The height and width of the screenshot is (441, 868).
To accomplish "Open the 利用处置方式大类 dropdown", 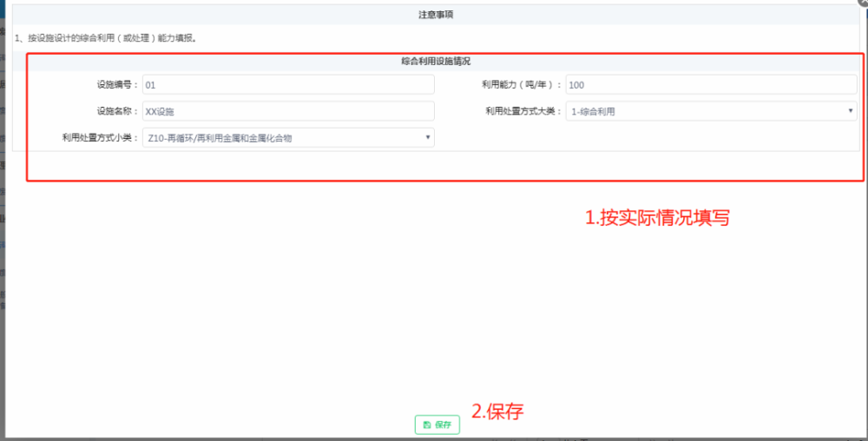I will 712,111.
